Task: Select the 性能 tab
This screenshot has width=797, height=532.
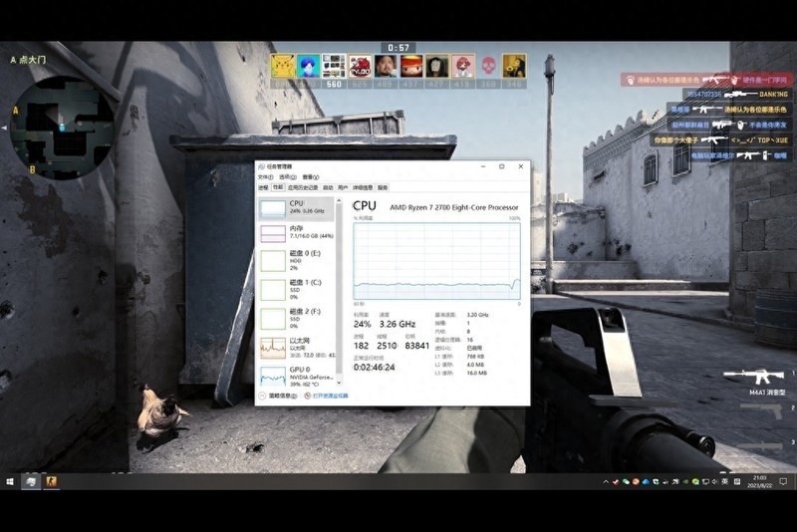Action: pyautogui.click(x=278, y=187)
